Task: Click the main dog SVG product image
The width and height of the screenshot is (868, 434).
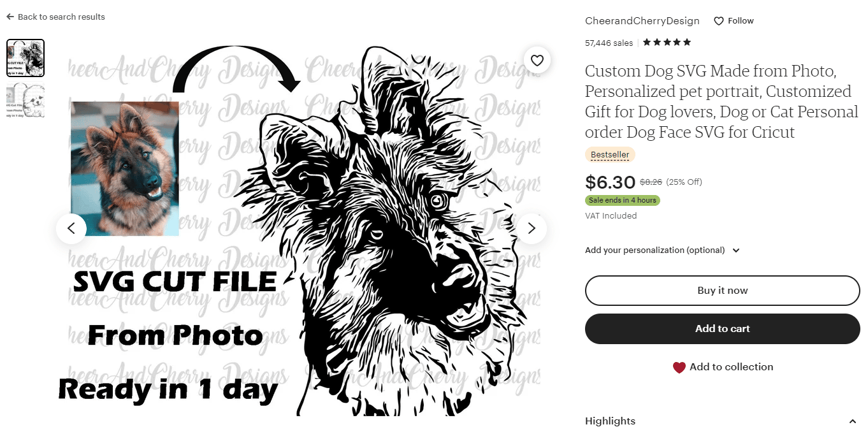Action: click(301, 228)
